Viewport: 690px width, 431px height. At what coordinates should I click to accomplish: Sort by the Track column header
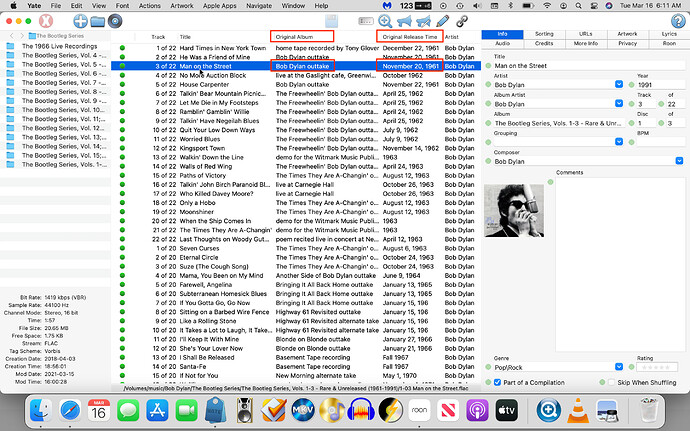[158, 37]
